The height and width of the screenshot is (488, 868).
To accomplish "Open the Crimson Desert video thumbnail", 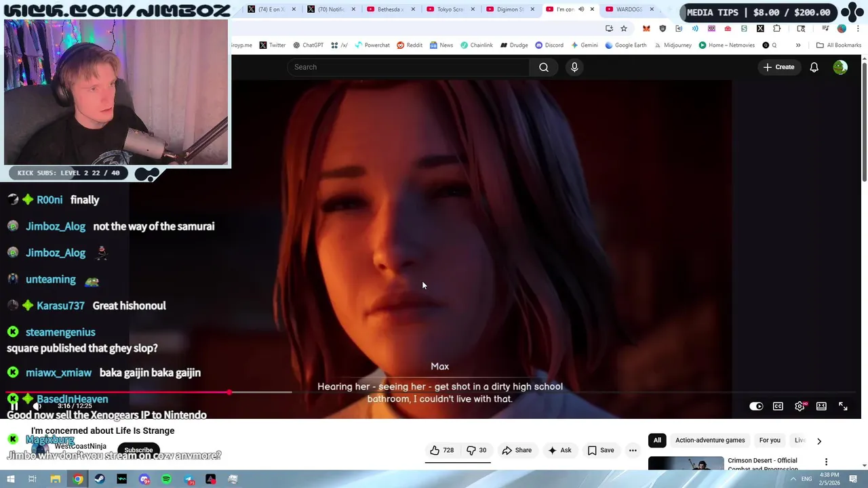I will 686,463.
